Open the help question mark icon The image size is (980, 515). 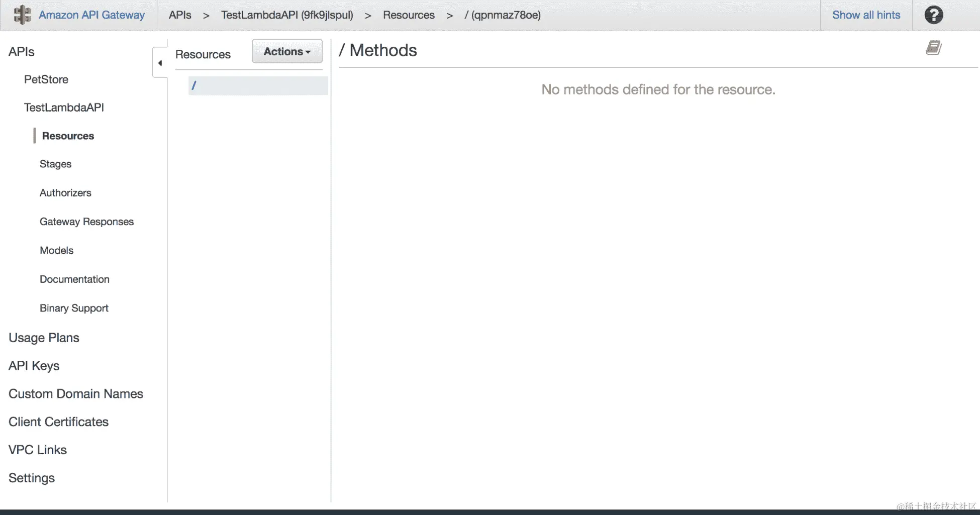(x=934, y=15)
